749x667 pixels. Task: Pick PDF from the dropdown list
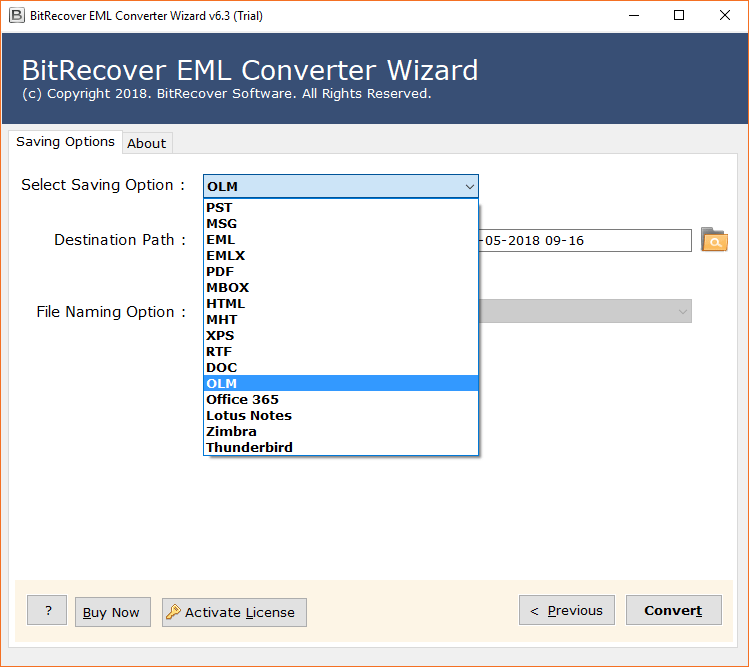pos(341,272)
